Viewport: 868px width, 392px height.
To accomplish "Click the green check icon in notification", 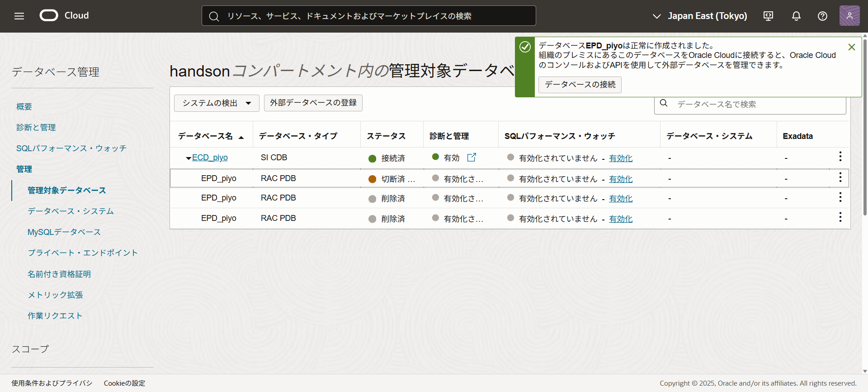I will pyautogui.click(x=525, y=47).
